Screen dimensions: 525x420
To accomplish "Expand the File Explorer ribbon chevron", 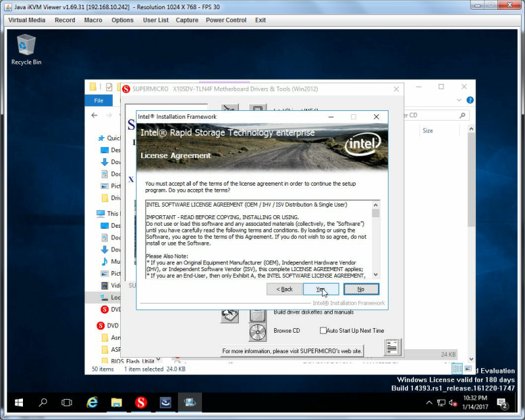I will [459, 100].
